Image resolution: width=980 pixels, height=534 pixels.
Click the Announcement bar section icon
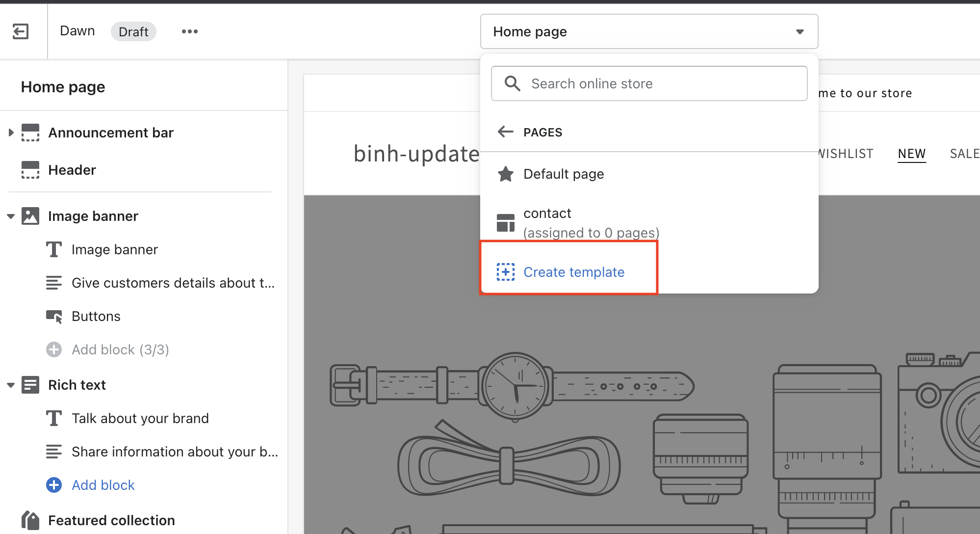tap(30, 133)
